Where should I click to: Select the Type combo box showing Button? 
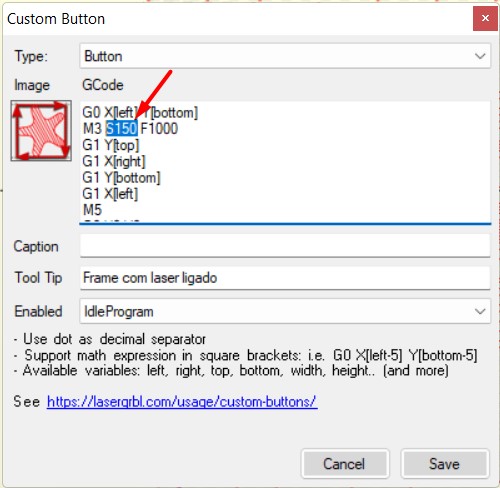[285, 56]
